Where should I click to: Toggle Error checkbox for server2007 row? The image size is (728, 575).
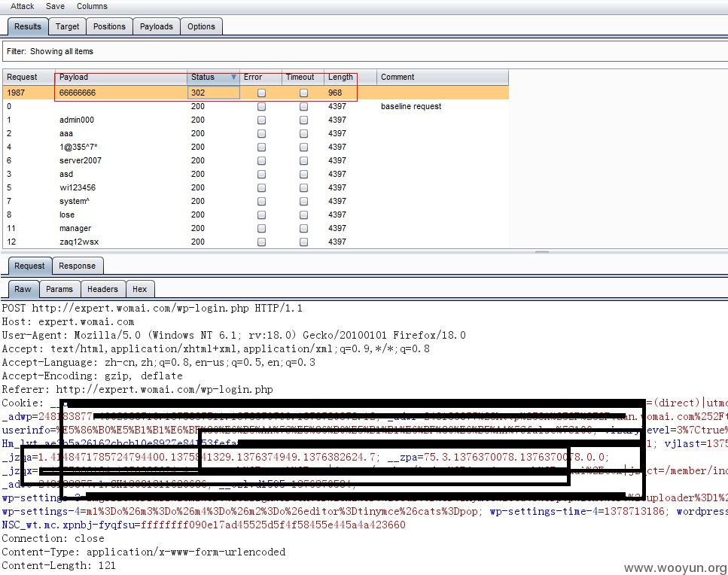[261, 160]
